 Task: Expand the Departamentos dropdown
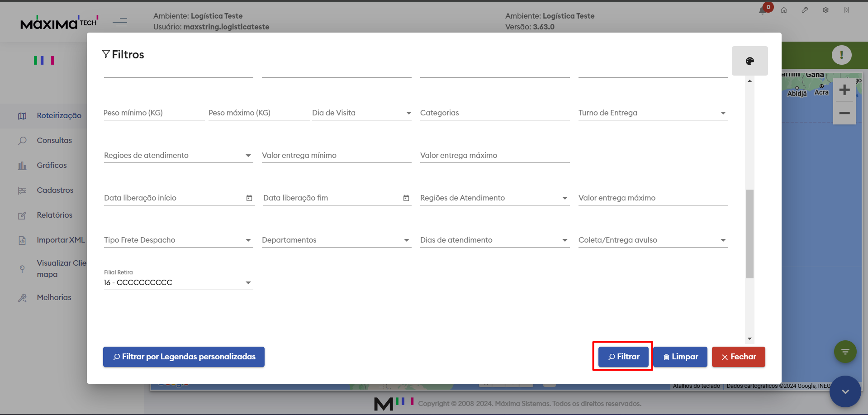(x=337, y=240)
